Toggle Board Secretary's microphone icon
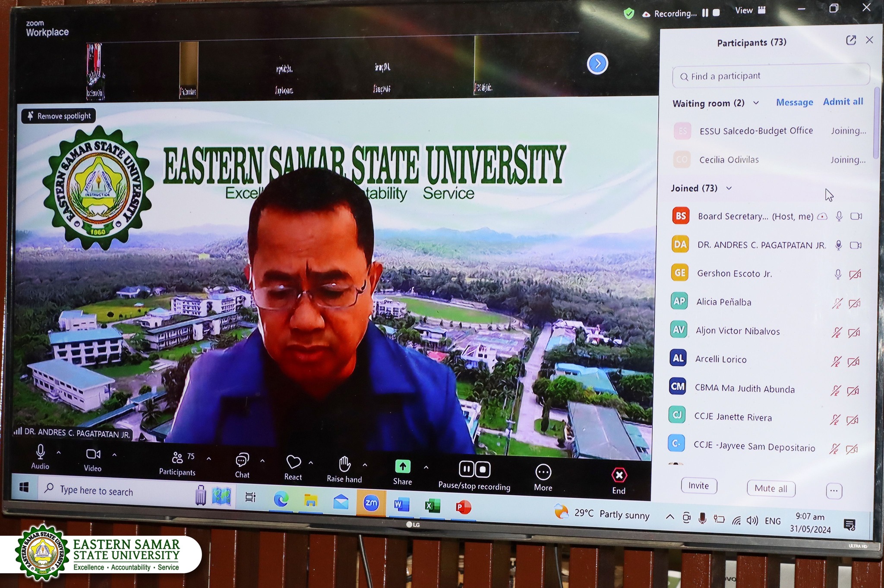This screenshot has width=884, height=588. point(839,216)
